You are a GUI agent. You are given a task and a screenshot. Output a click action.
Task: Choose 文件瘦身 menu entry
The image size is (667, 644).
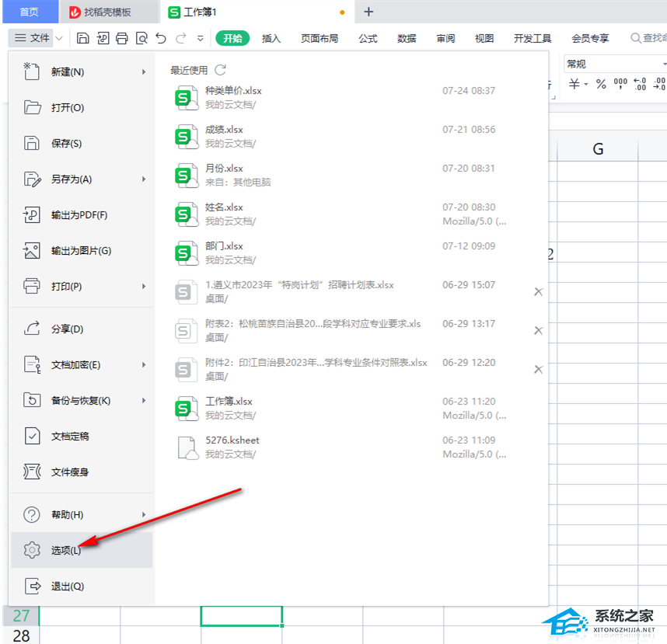82,472
